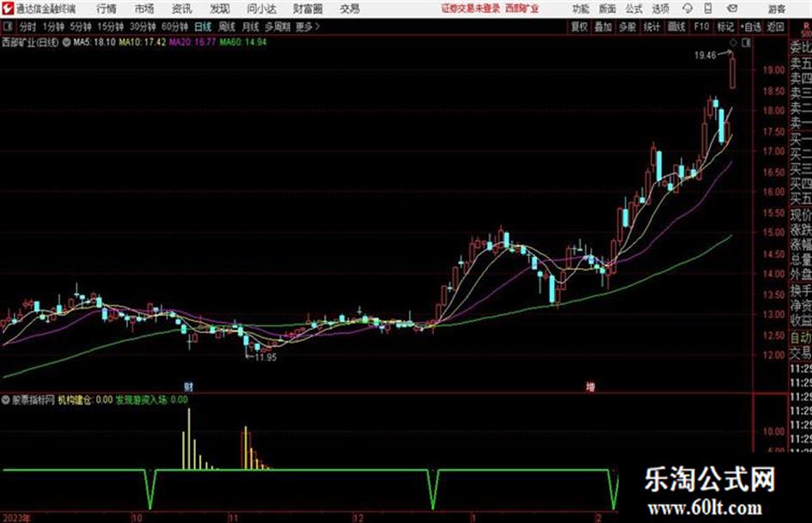
Task: Select the 日线 daily tab
Action: [203, 27]
